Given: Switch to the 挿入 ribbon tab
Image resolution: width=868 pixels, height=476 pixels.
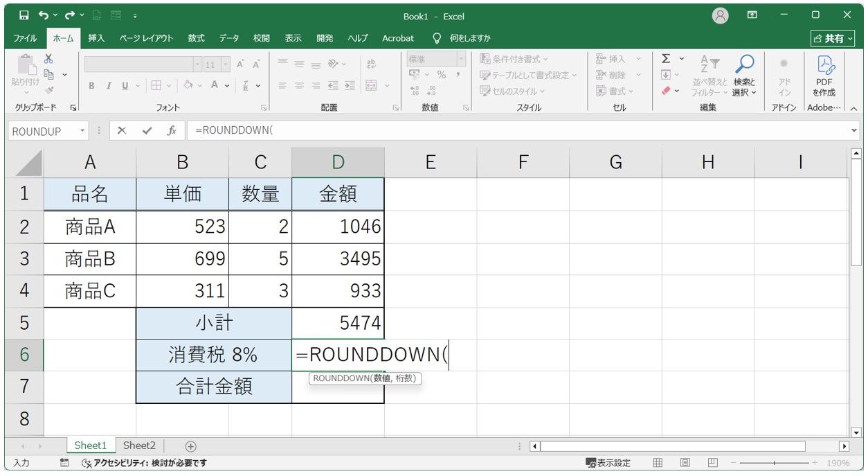Looking at the screenshot, I should pos(96,38).
